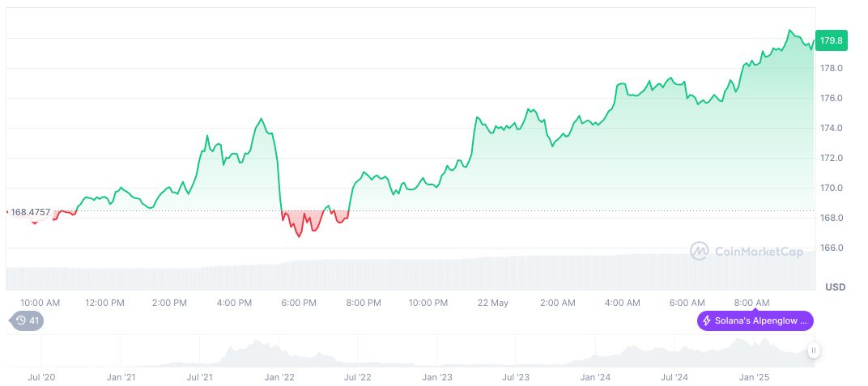Click Jan '22 on the navigator timeline
This screenshot has height=386, width=868.
tap(279, 377)
